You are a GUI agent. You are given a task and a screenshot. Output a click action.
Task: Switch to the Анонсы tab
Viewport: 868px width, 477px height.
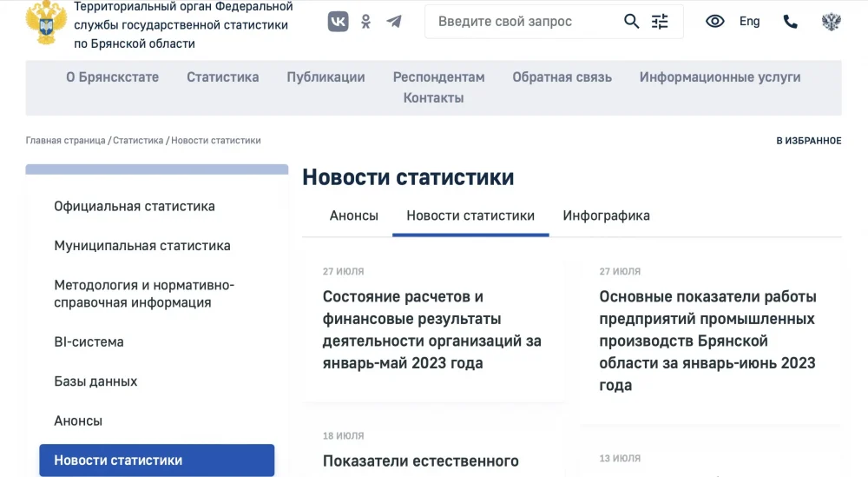(x=353, y=215)
